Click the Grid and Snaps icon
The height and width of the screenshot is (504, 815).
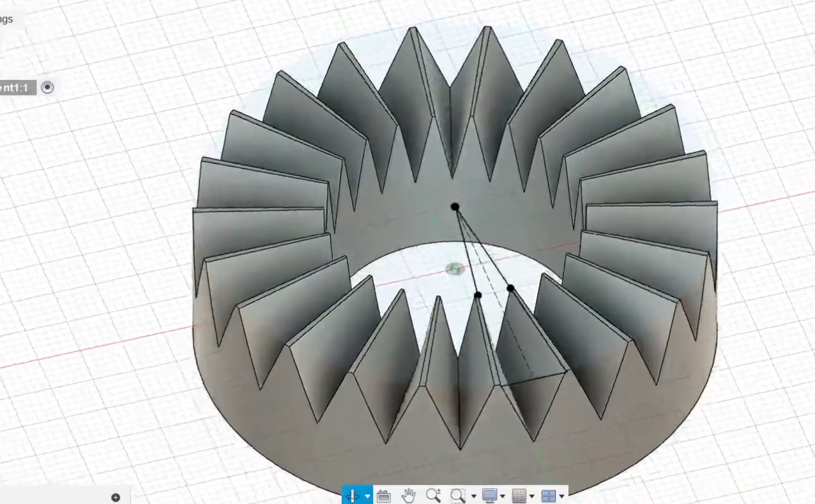point(519,496)
